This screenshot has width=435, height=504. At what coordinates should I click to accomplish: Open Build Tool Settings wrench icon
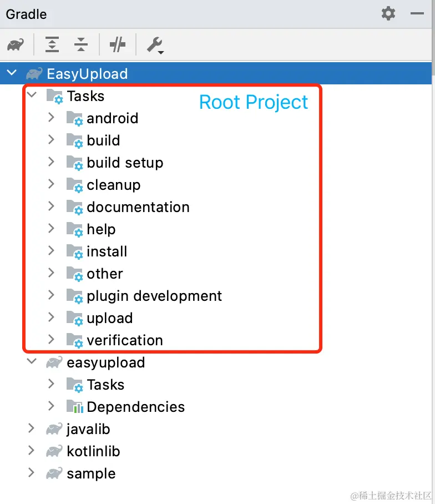point(155,45)
